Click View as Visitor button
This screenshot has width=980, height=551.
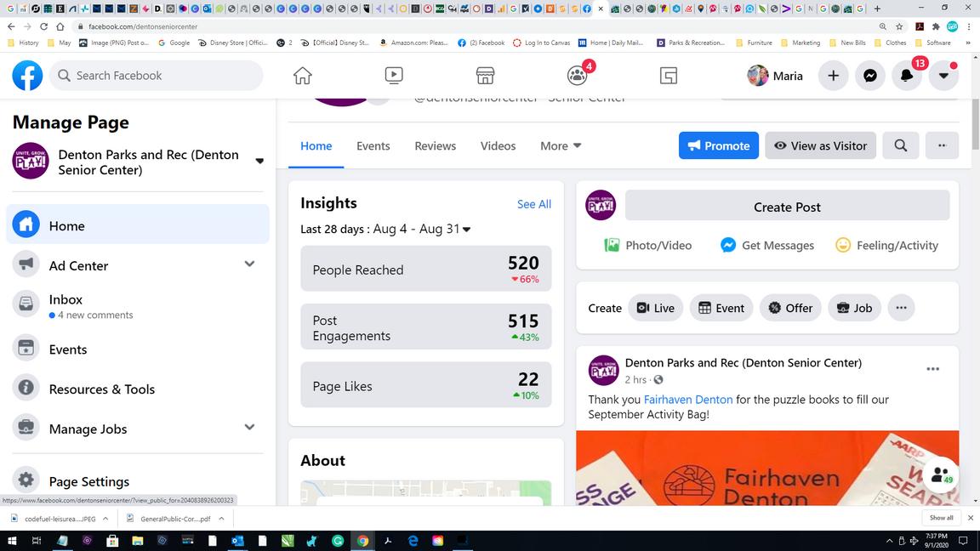click(821, 145)
